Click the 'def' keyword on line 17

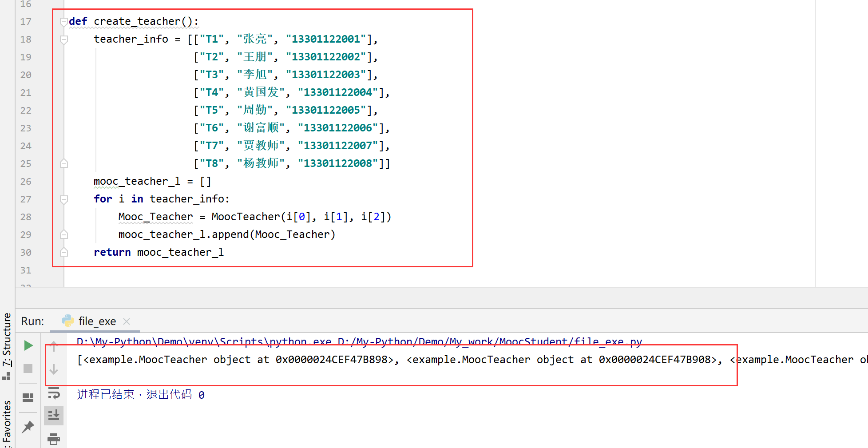click(x=78, y=21)
